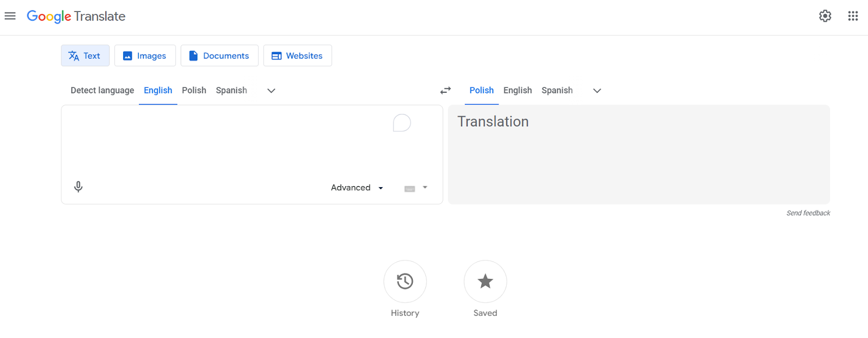Viewport: 868px width, 338px height.
Task: Open Saved star icon
Action: pos(486,282)
